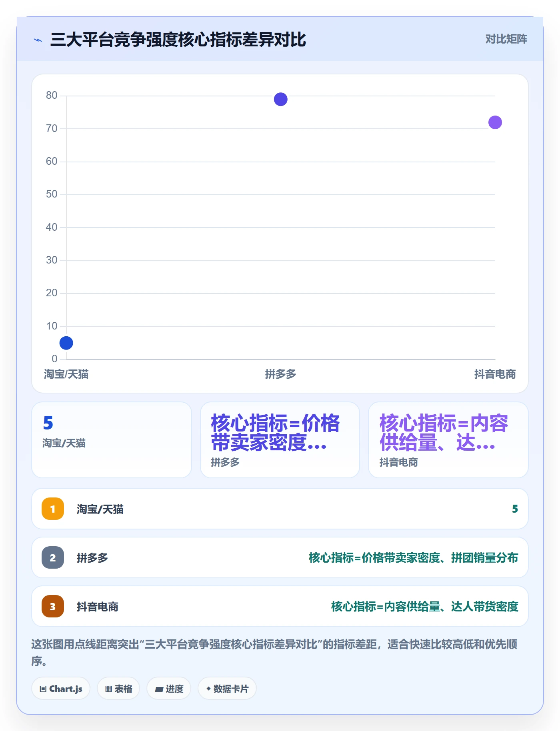Click rank badge number 3 brown
Image resolution: width=560 pixels, height=731 pixels.
pos(53,606)
